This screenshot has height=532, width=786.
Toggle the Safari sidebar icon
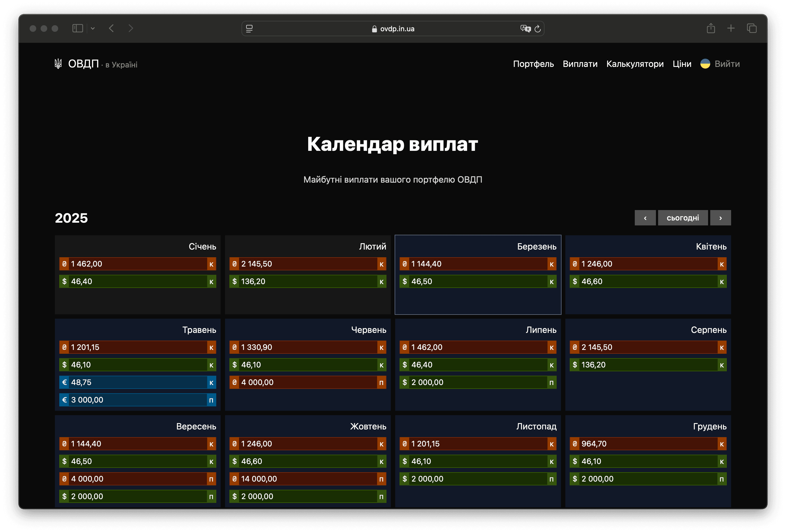(77, 29)
